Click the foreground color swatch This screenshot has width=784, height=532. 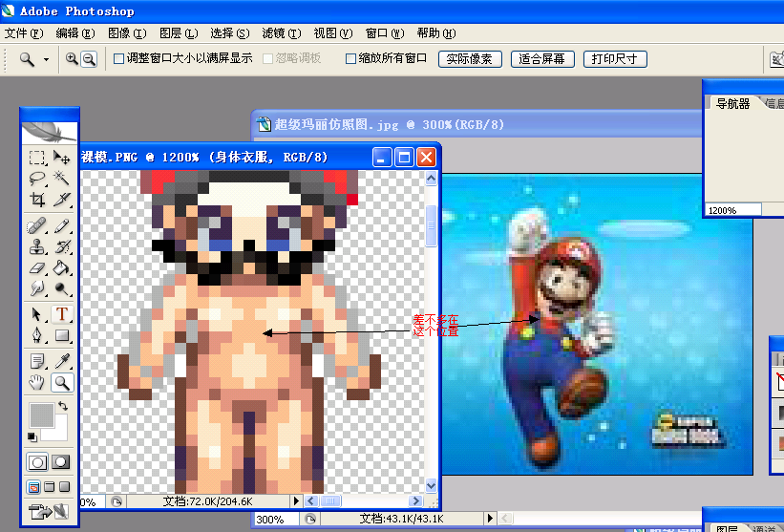tap(41, 415)
